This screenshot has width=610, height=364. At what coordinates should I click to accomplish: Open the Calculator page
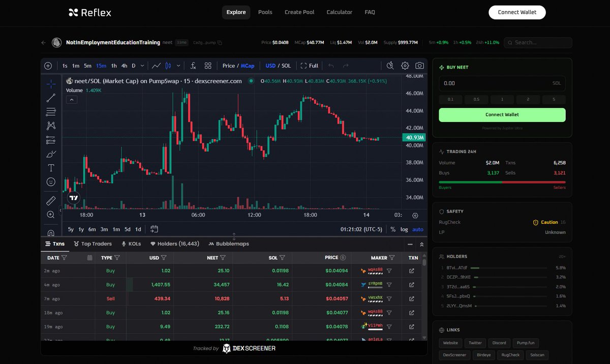[x=339, y=12]
